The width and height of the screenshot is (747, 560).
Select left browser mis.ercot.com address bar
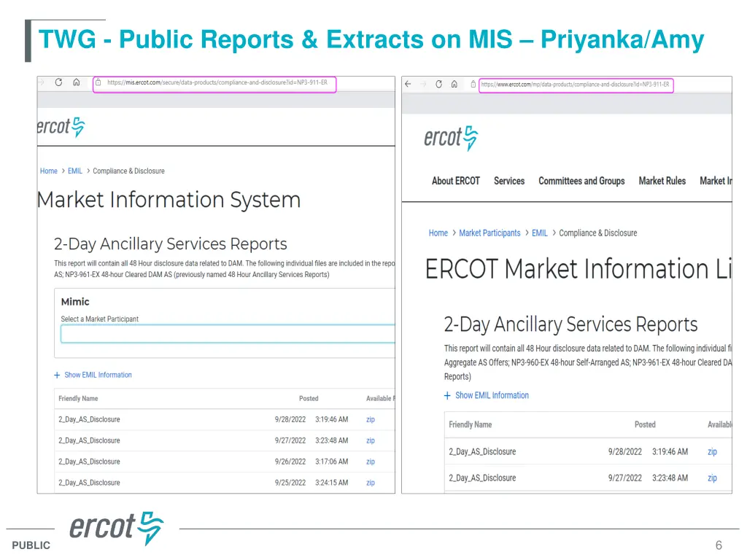(x=215, y=84)
